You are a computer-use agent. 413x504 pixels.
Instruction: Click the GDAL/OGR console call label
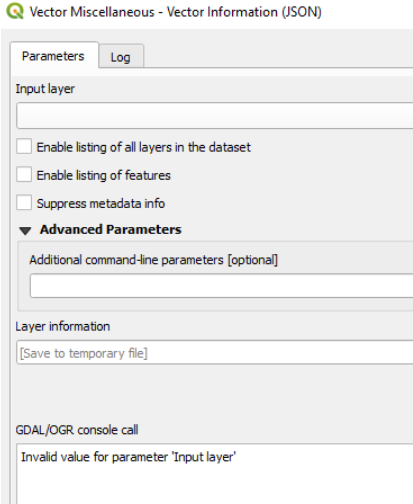pyautogui.click(x=77, y=430)
